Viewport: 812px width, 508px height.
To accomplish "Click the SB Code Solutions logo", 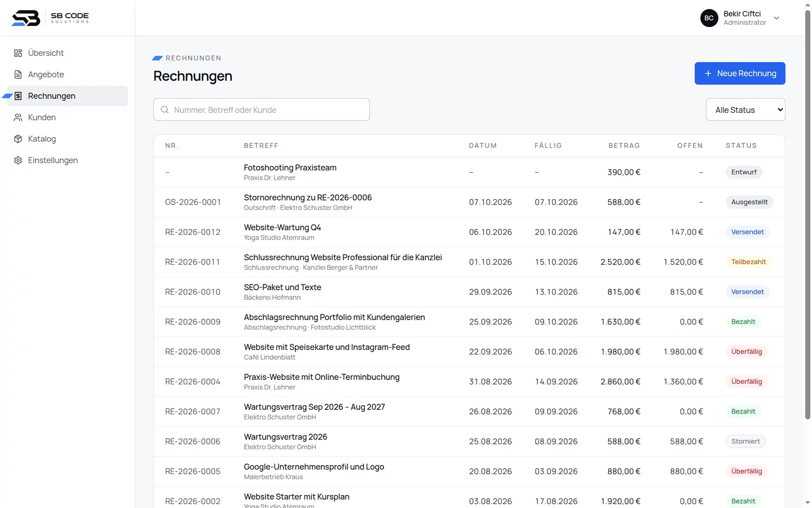I will (50, 18).
